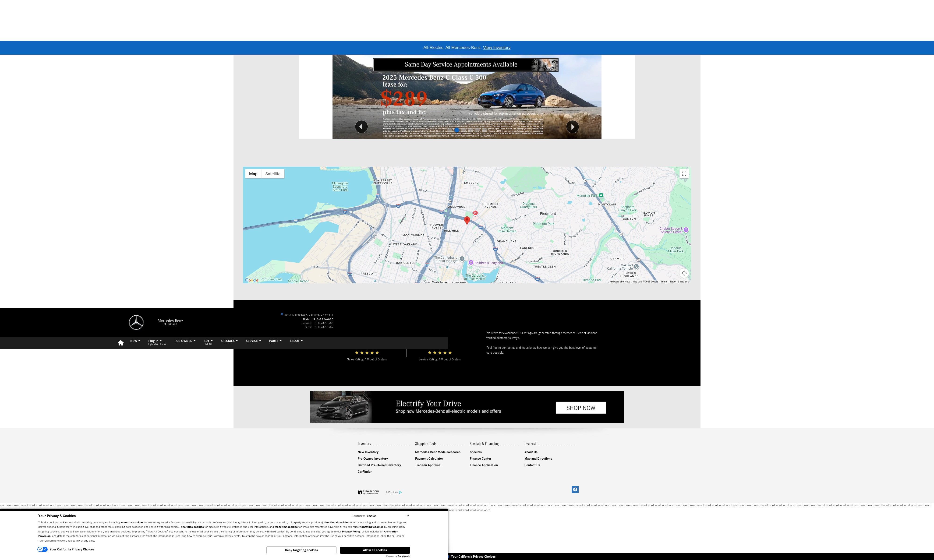The height and width of the screenshot is (560, 934).
Task: Click SHOP NOW button
Action: tap(581, 408)
